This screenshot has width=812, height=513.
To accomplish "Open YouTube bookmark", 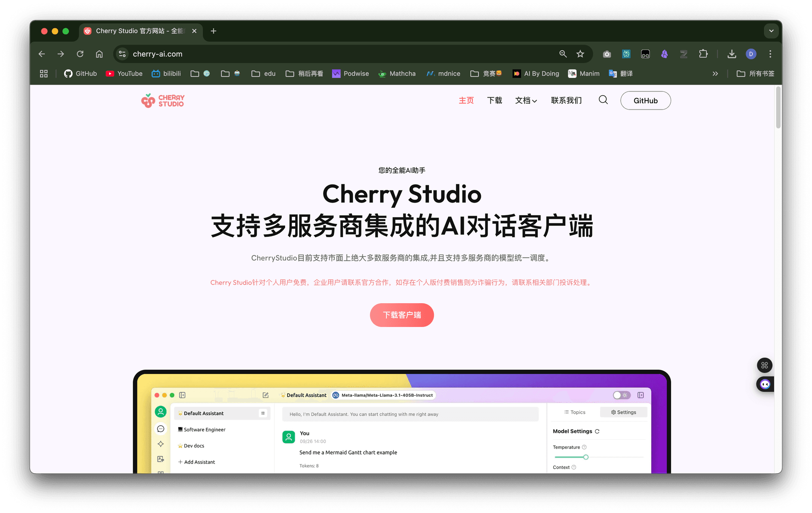I will click(x=124, y=74).
